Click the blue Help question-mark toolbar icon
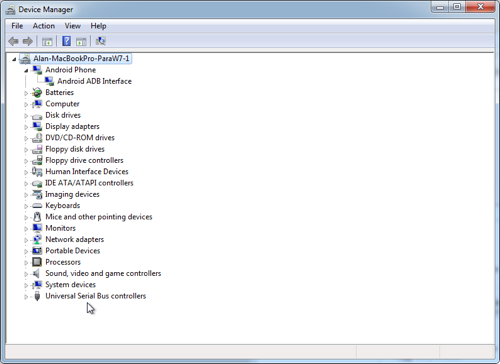Viewport: 500px width, 364px height. coord(66,41)
